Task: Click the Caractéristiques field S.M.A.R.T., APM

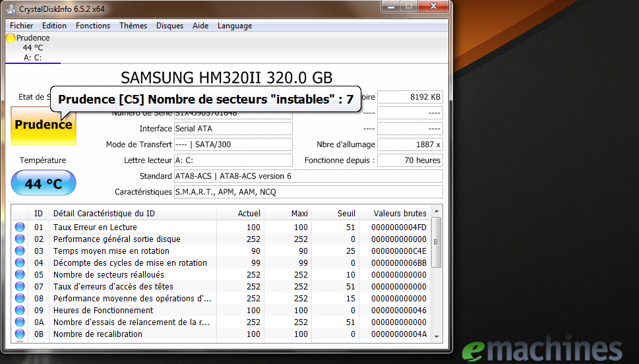Action: (x=308, y=192)
